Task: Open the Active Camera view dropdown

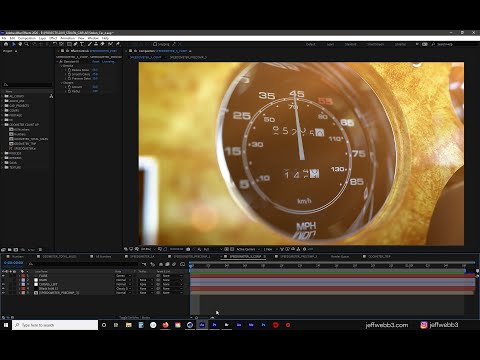Action: (x=247, y=249)
